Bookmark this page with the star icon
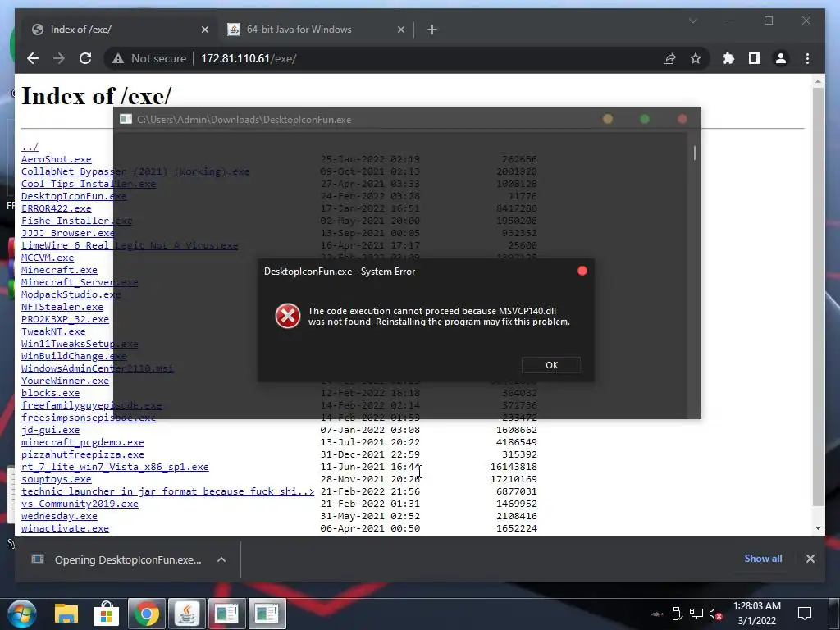Image resolution: width=840 pixels, height=630 pixels. click(696, 58)
